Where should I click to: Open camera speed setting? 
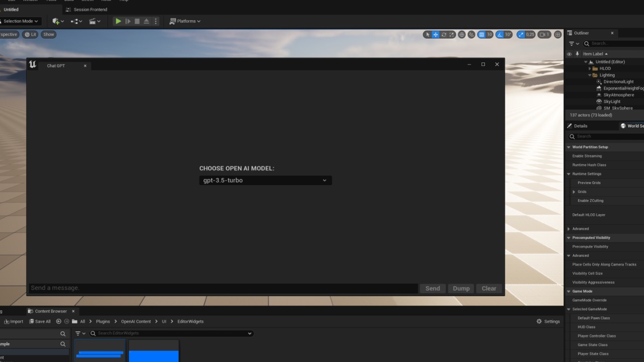click(544, 35)
